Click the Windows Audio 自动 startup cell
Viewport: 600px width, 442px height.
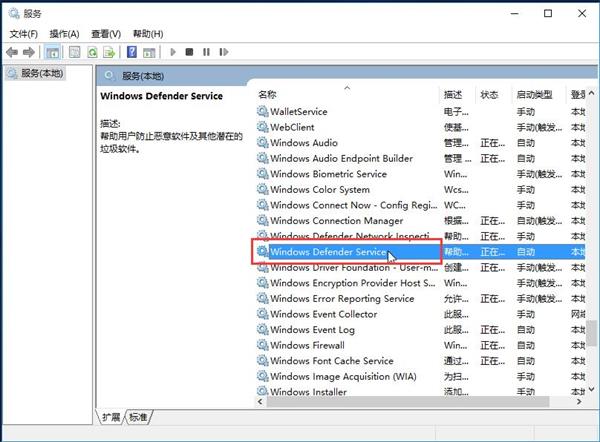526,143
